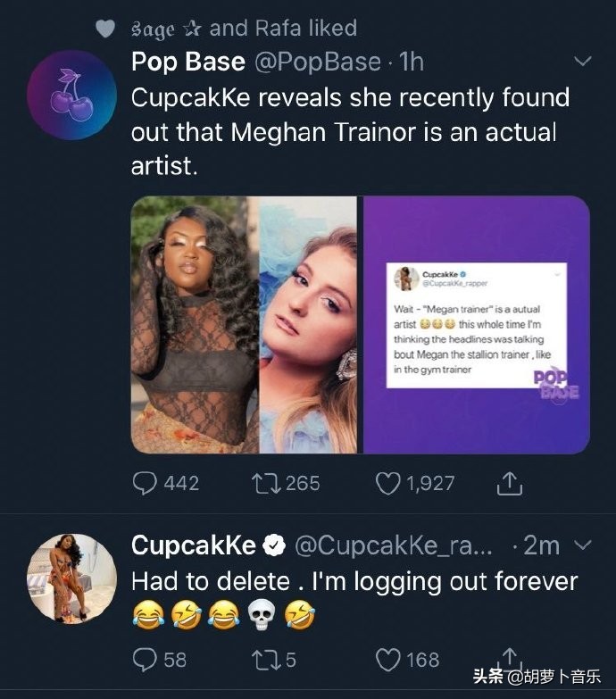The width and height of the screenshot is (616, 699).
Task: Click the Pop Base display name
Action: tap(187, 62)
